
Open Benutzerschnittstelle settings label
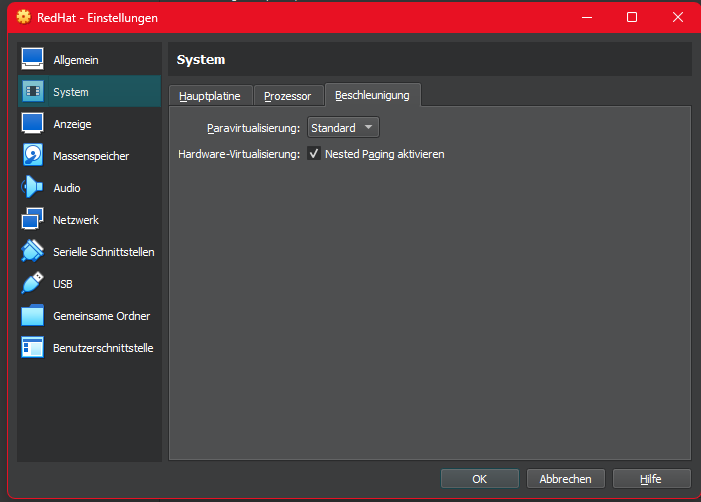coord(103,348)
